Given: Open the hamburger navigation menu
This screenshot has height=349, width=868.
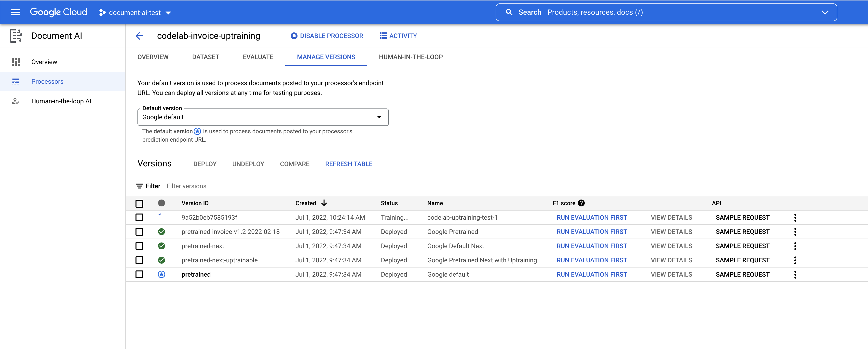Looking at the screenshot, I should 15,13.
